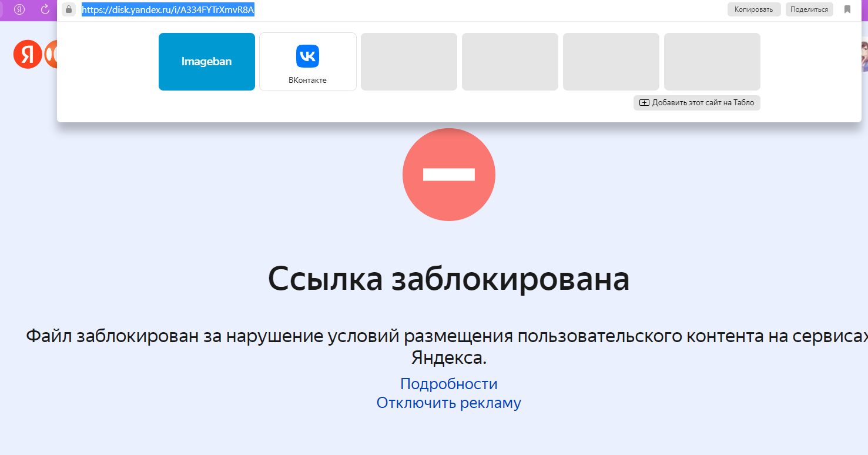This screenshot has width=868, height=455.
Task: Reload the page with the refresh icon
Action: [45, 9]
